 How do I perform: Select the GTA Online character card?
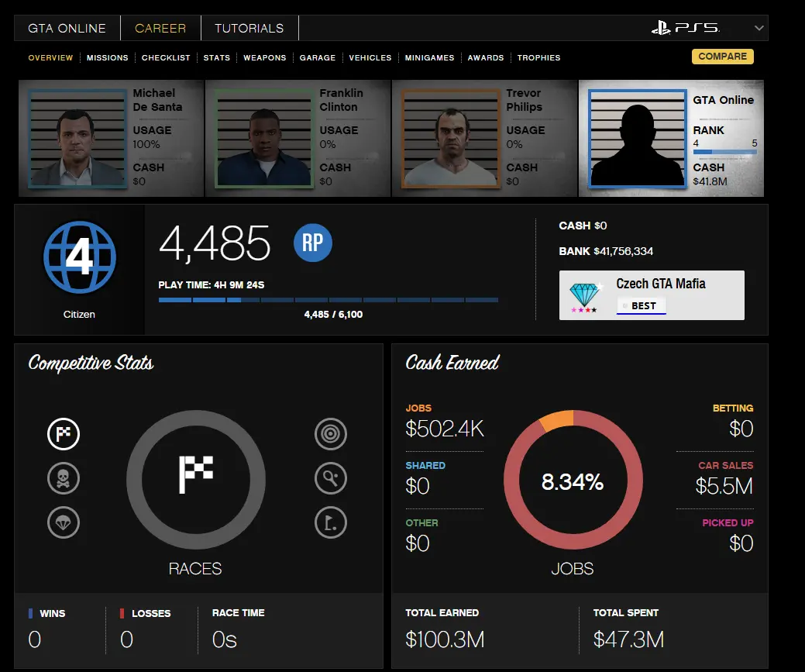[x=672, y=138]
